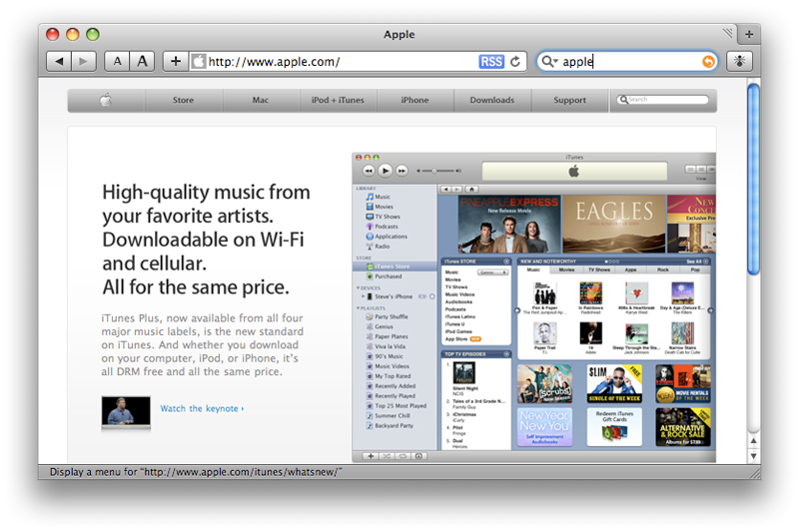
Task: Click the scrollbar down arrow
Action: 754,456
